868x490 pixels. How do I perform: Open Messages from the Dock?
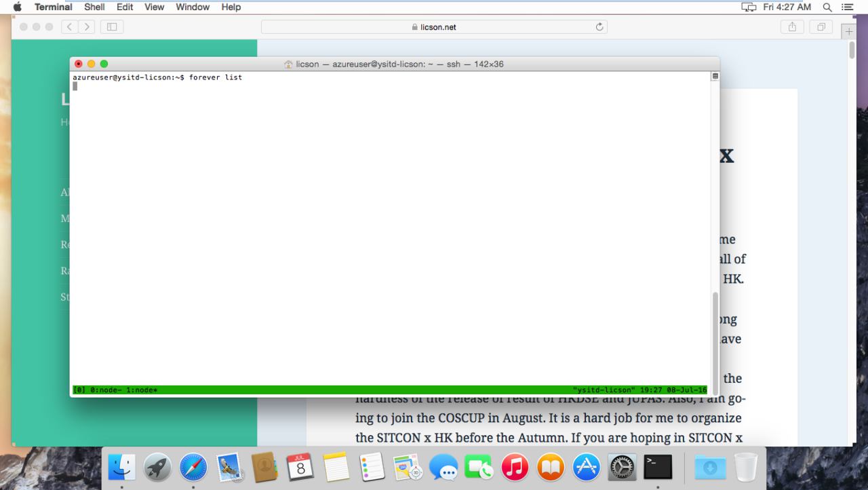(x=443, y=467)
